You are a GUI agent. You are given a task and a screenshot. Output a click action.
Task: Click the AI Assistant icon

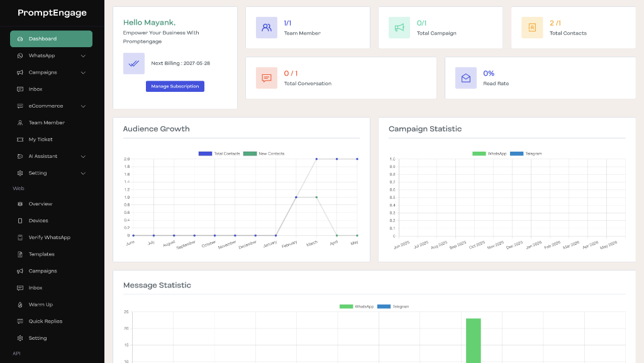20,157
